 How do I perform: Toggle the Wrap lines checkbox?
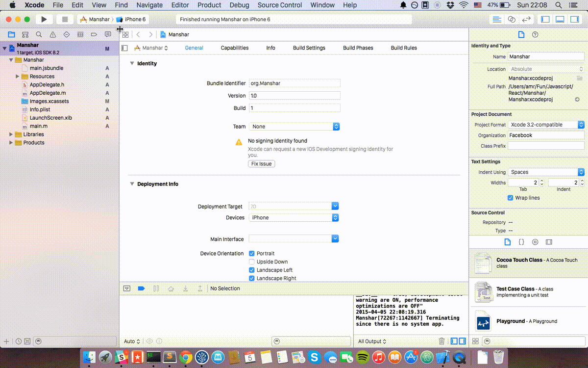point(511,198)
